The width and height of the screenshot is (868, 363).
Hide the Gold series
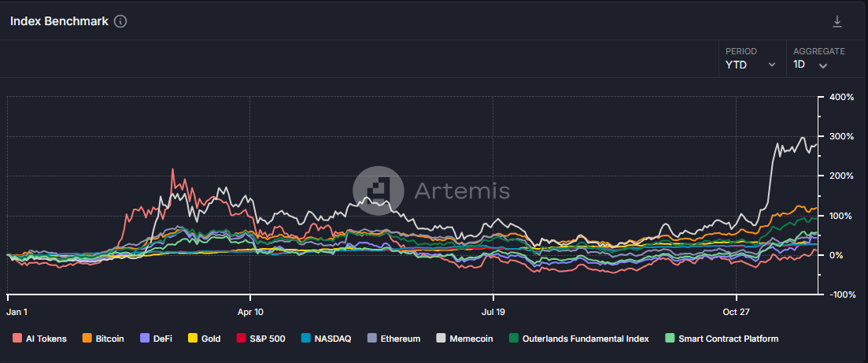pos(204,339)
